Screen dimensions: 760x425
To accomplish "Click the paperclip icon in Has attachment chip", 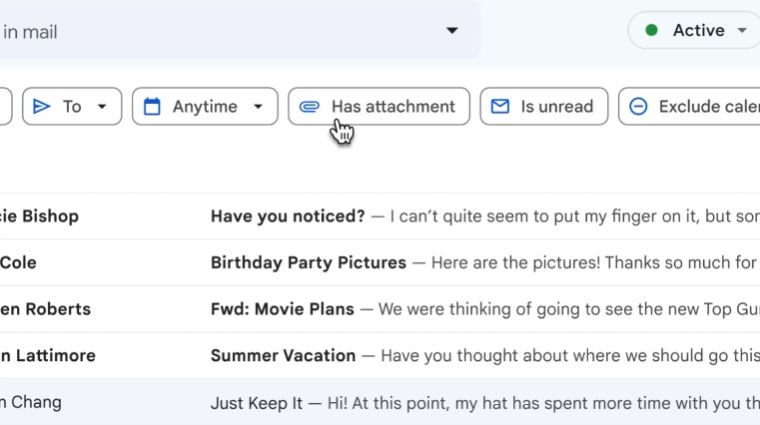I will coord(310,107).
